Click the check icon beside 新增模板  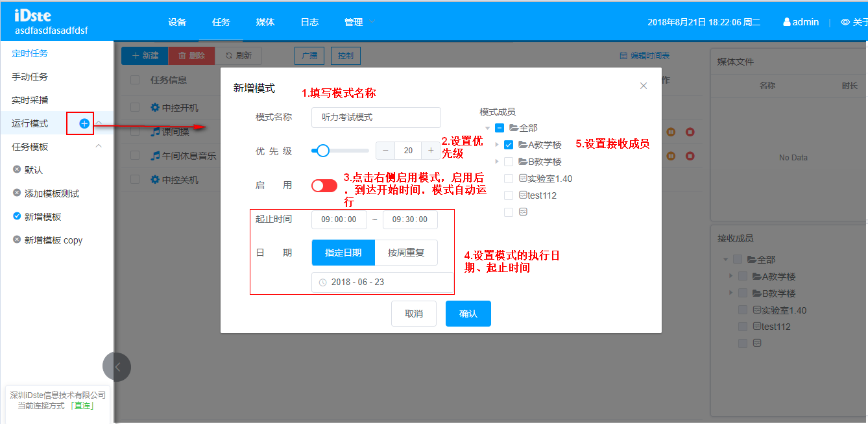(x=17, y=216)
